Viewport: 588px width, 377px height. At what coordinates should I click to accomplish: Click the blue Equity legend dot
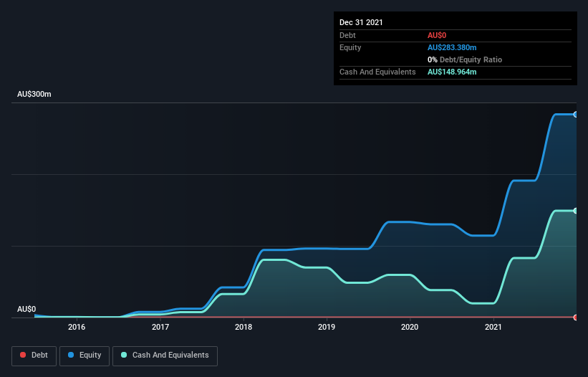pos(71,355)
